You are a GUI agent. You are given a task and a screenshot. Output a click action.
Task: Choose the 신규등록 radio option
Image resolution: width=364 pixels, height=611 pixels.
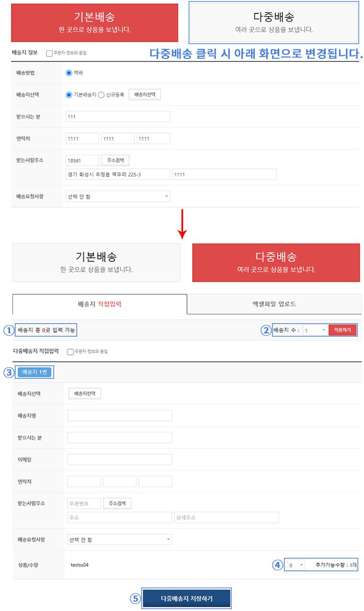pos(101,95)
